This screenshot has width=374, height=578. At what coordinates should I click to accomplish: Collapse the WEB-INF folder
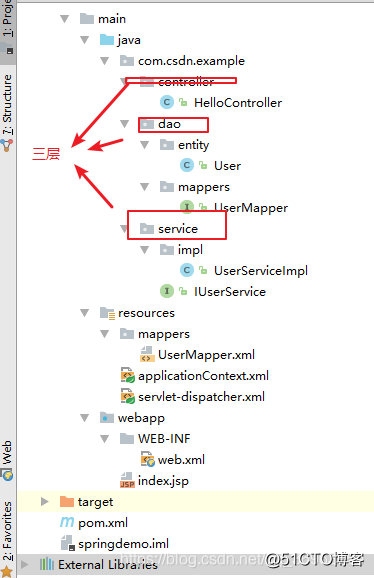(104, 439)
